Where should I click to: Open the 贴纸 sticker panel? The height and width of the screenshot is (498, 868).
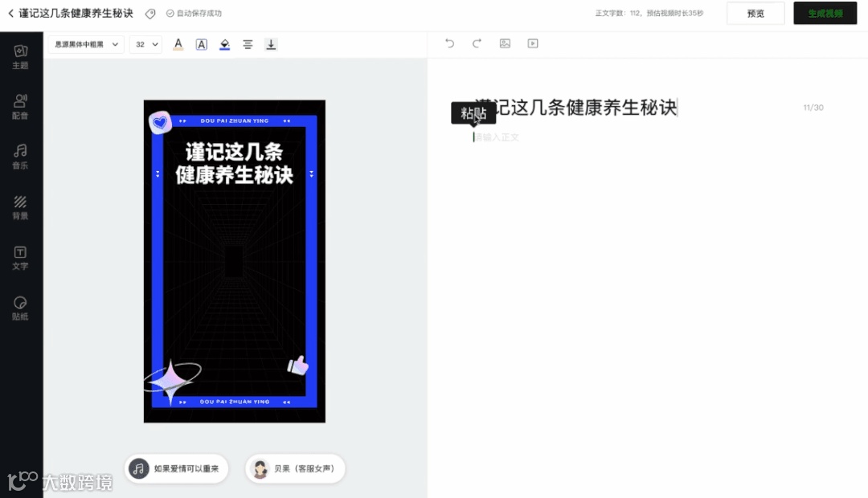point(20,309)
